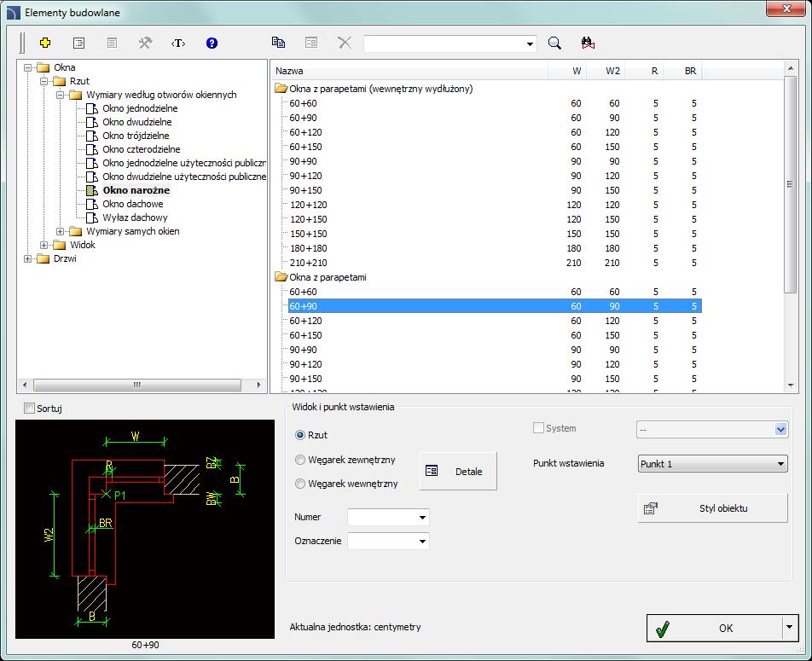This screenshot has height=661, width=812.
Task: Click the BR column header
Action: tap(682, 71)
